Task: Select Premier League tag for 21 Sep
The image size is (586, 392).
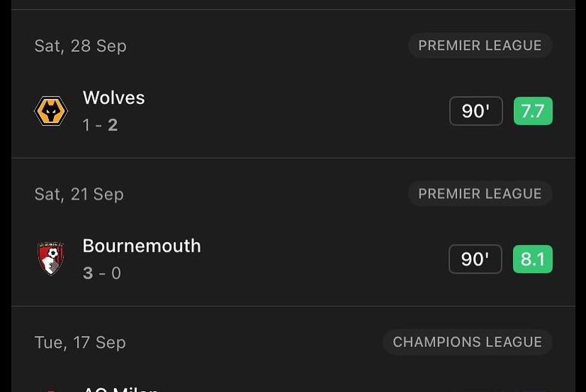Action: (x=480, y=194)
